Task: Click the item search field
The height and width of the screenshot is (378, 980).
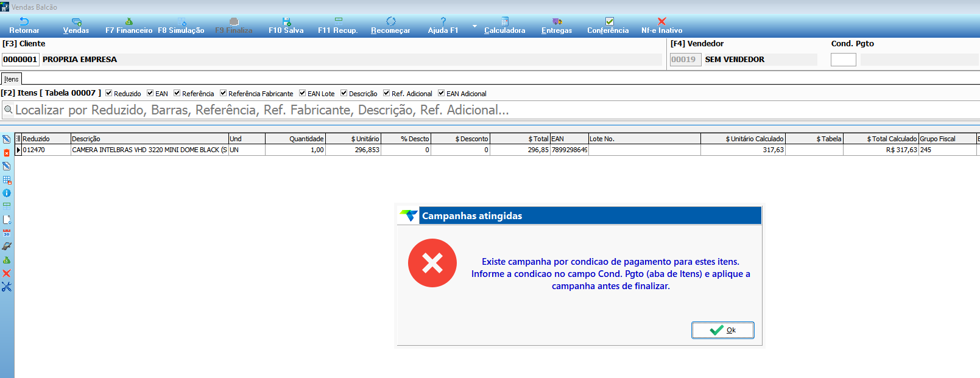Action: pyautogui.click(x=490, y=110)
